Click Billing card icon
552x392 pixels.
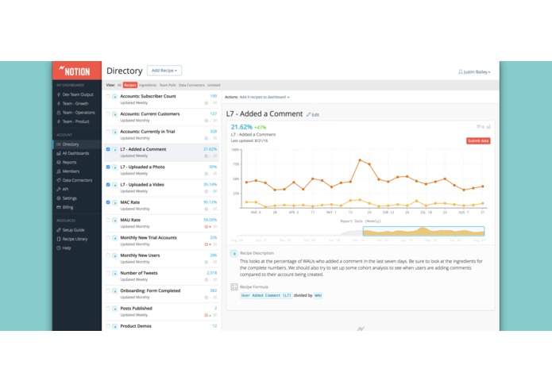coord(59,207)
